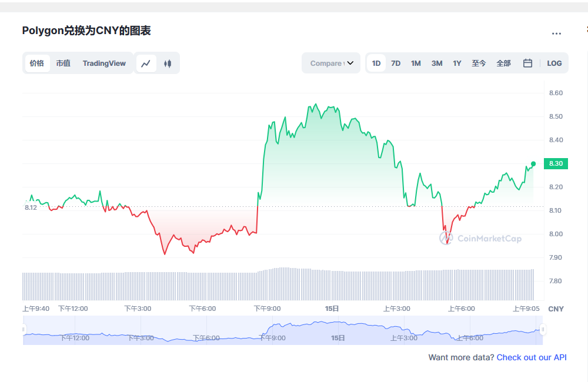
Task: Switch to candlestick chart icon
Action: pos(168,63)
